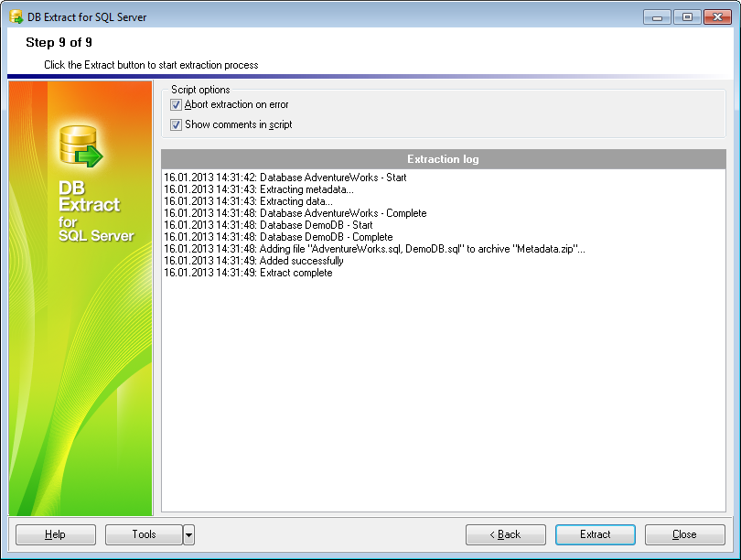The height and width of the screenshot is (560, 741).
Task: Select the Metadata.zip archive log entry
Action: 374,249
